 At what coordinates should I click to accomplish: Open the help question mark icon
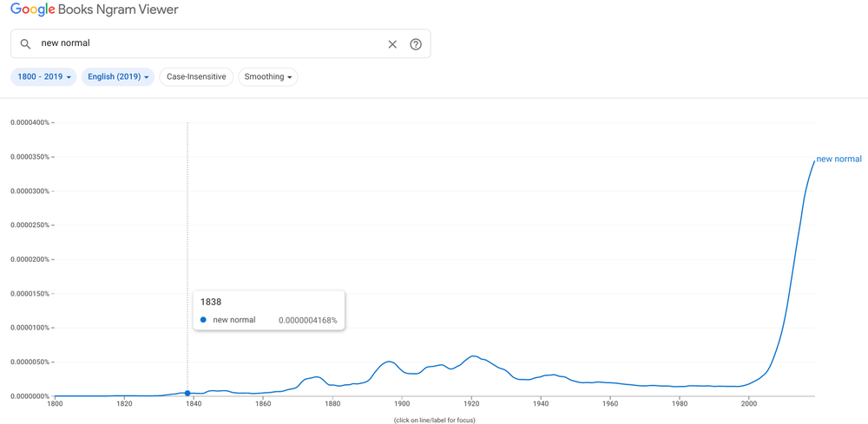click(x=416, y=44)
